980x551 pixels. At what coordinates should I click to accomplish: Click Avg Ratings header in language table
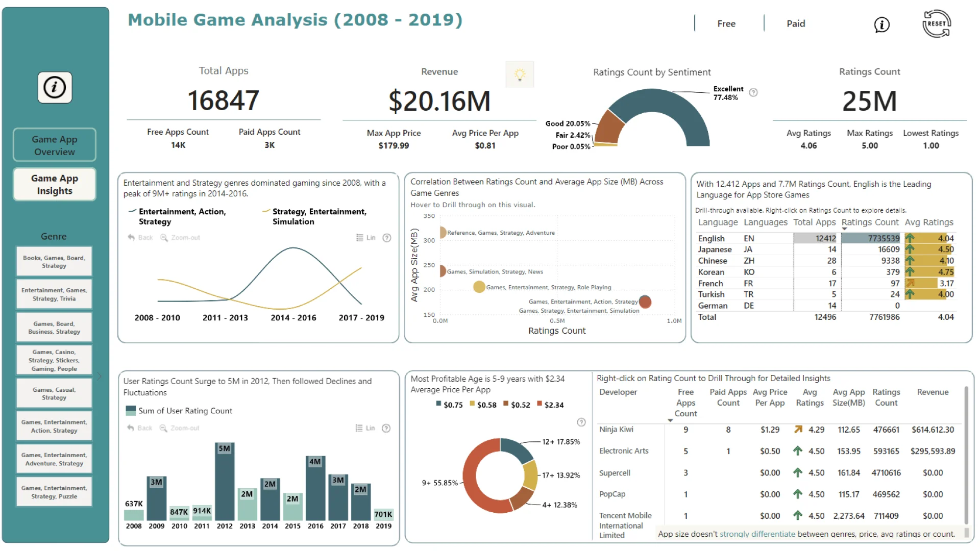928,222
